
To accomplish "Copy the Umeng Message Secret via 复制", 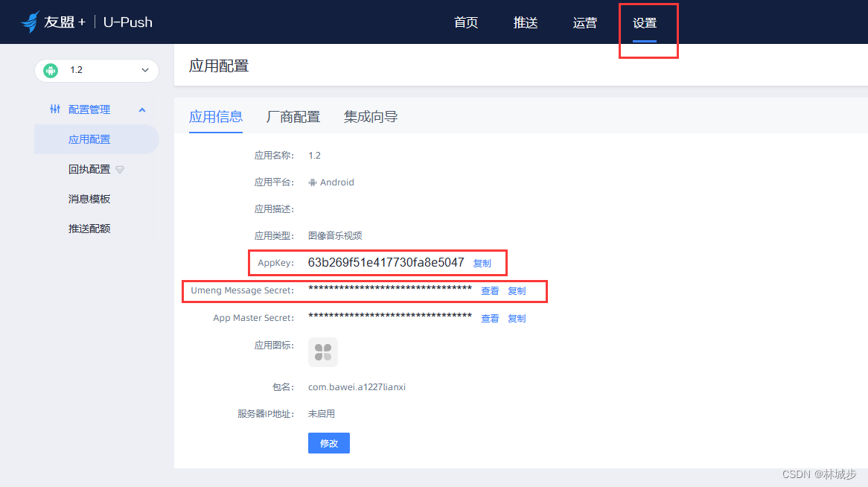I will (x=517, y=291).
